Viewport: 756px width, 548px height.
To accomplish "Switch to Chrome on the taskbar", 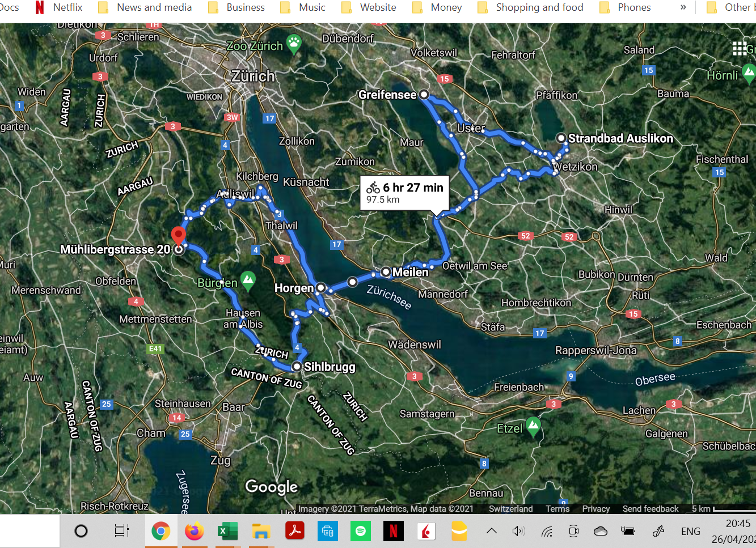I will 161,531.
